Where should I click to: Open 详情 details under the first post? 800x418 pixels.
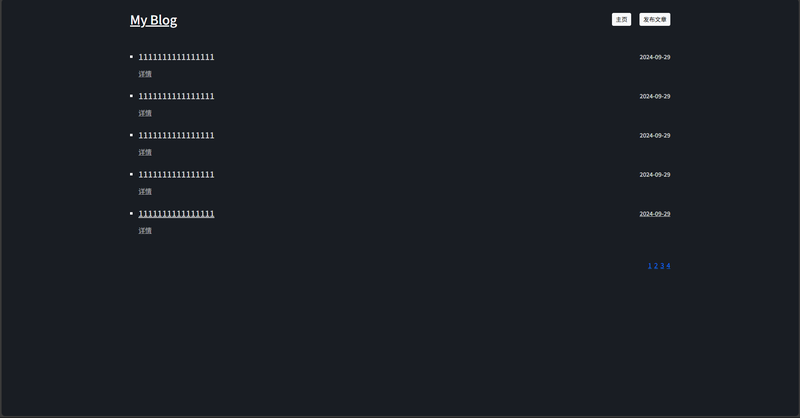click(x=145, y=74)
